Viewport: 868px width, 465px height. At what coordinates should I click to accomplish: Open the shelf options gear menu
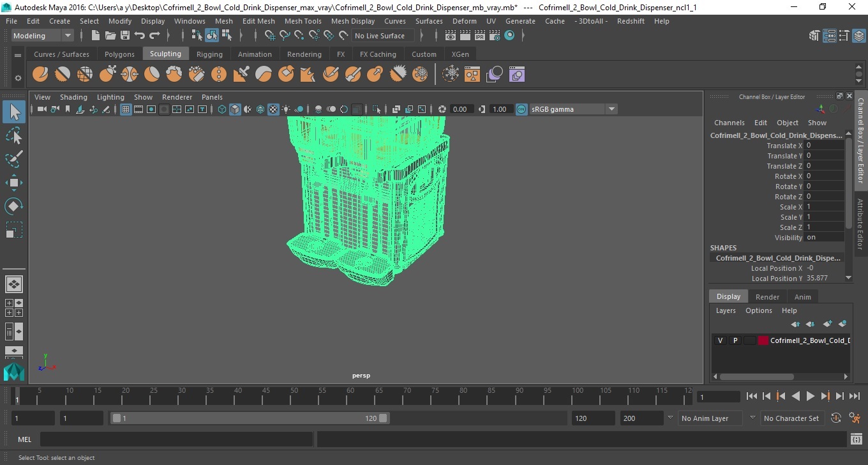[x=18, y=79]
